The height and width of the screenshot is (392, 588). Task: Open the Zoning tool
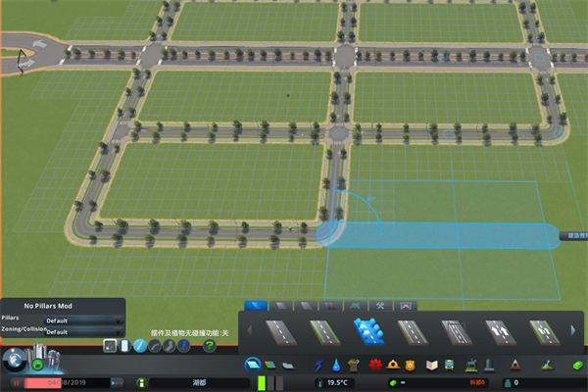(269, 365)
